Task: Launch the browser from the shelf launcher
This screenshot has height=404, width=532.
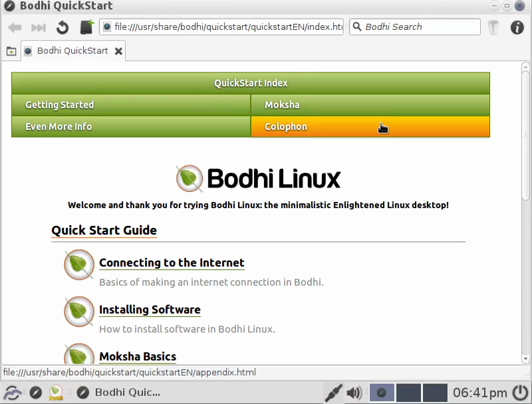Action: (36, 393)
